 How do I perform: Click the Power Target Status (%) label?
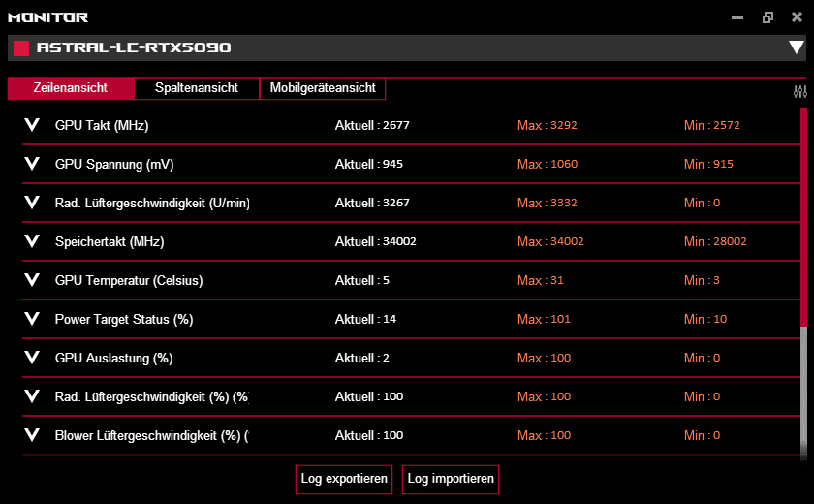click(124, 319)
